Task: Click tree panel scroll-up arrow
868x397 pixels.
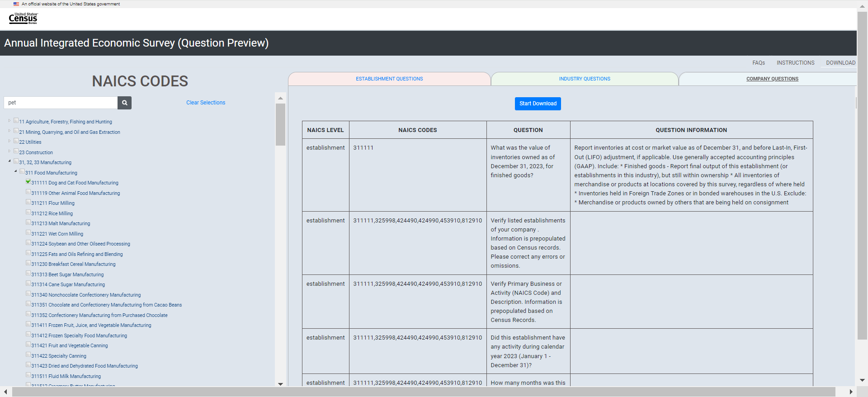Action: point(280,98)
